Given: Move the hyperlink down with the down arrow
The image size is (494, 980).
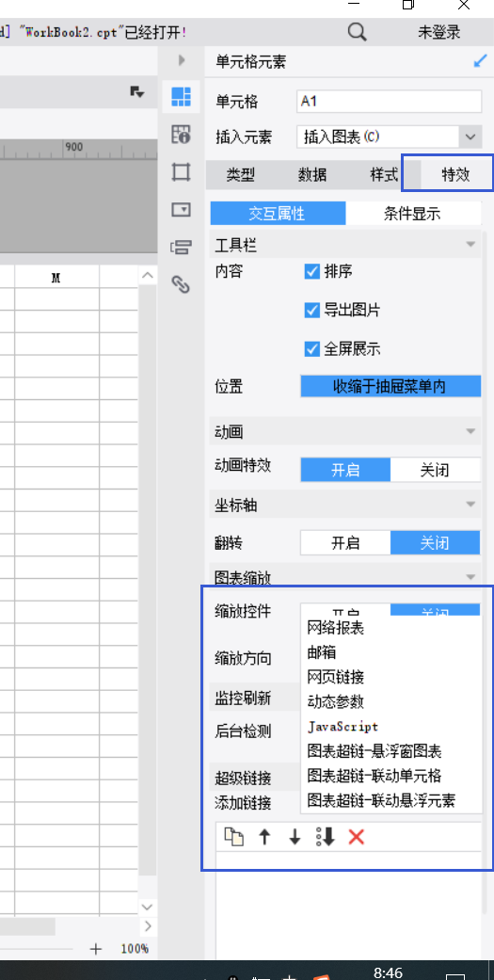Looking at the screenshot, I should [295, 837].
